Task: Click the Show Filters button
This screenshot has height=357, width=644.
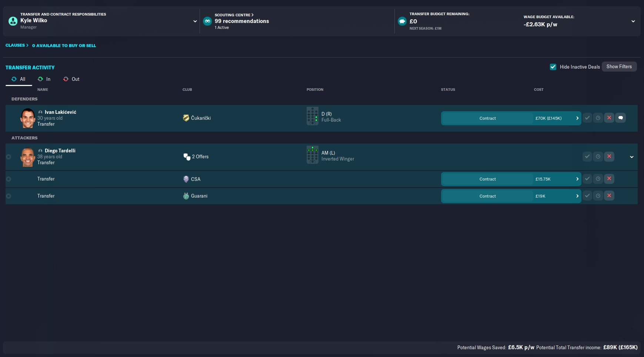Action: tap(619, 67)
